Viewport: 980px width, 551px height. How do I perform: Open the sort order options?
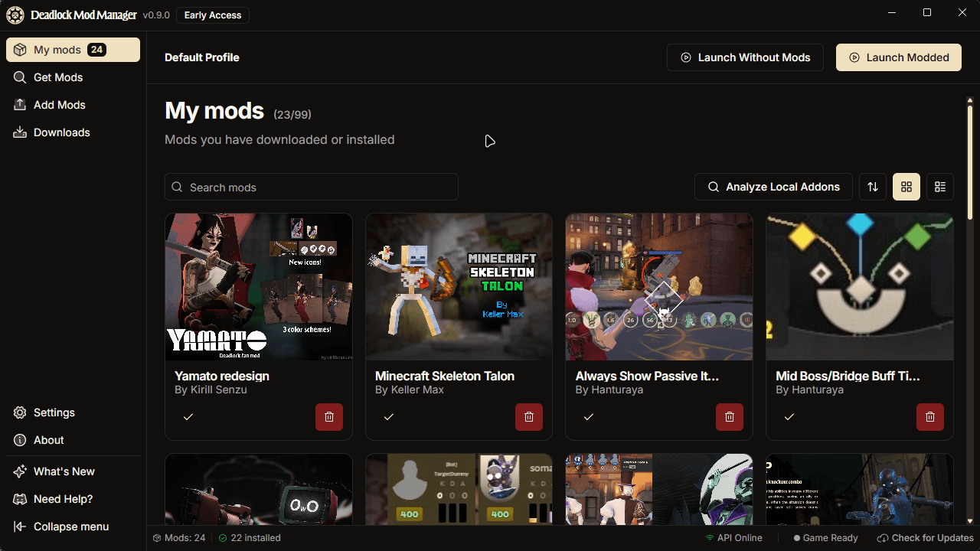[873, 187]
